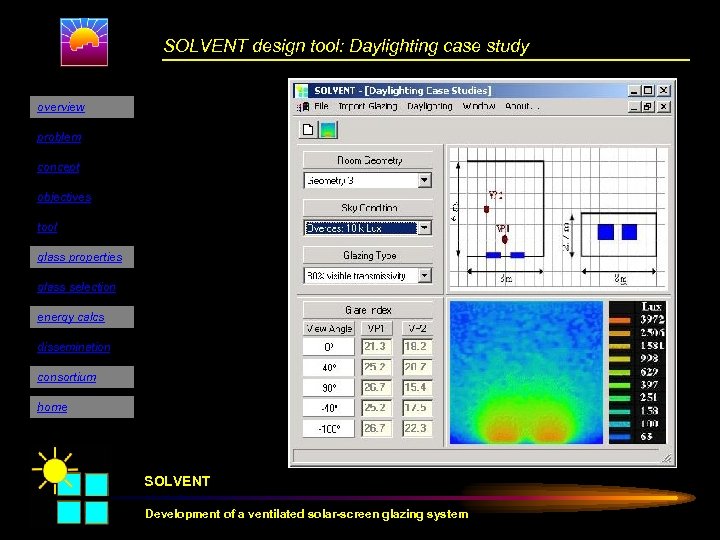720x540 pixels.
Task: Open the Room Geometry dropdown arrow
Action: click(425, 180)
